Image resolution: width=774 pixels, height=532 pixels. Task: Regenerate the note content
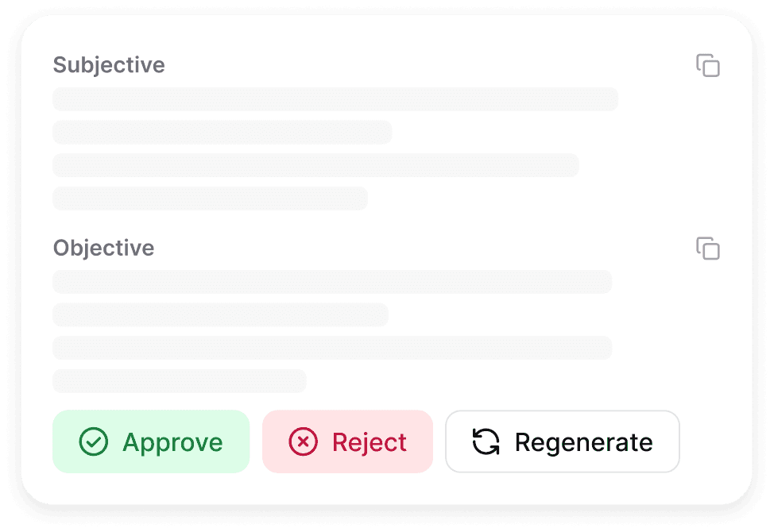(562, 441)
